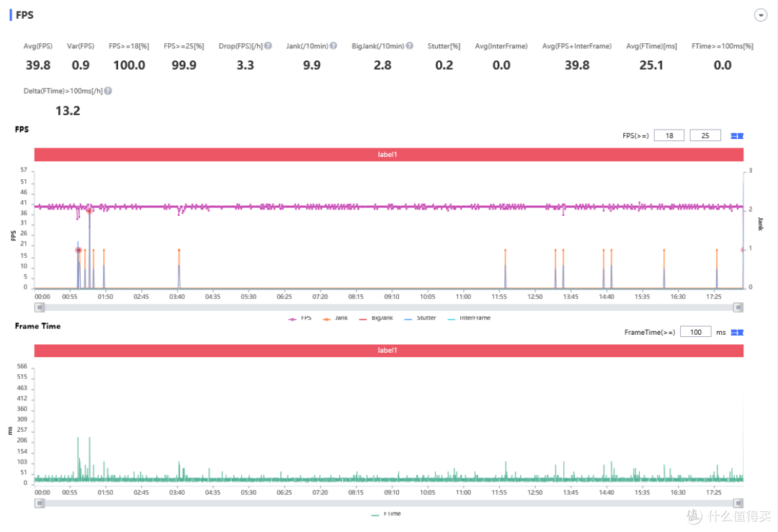
Task: Click the FPS threshold field showing 25
Action: 705,135
